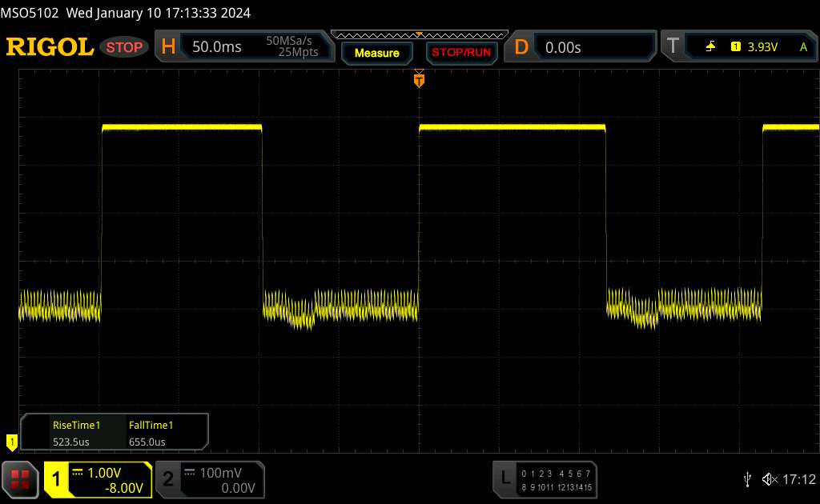The image size is (820, 504).
Task: Toggle acquisition with the STOP/RUN button
Action: 460,53
